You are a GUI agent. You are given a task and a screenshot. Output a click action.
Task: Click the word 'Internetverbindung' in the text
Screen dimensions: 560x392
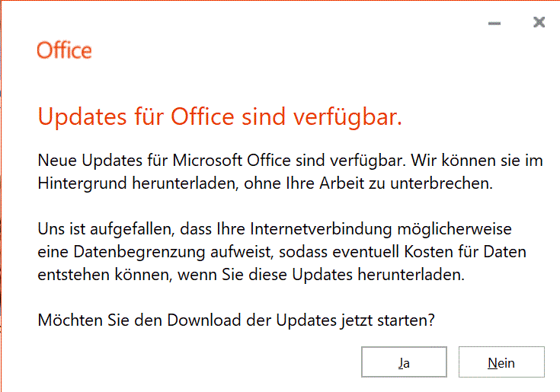coord(321,229)
